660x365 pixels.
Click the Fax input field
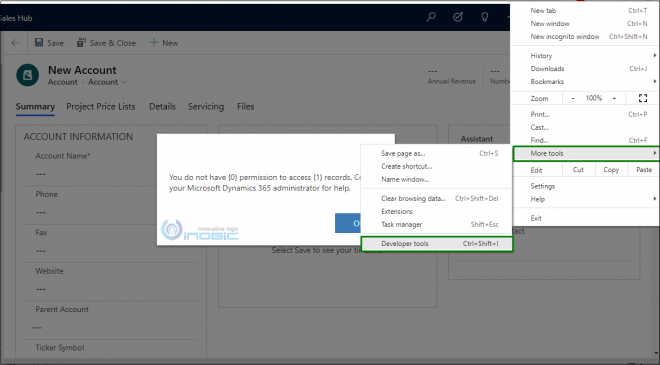[111, 251]
